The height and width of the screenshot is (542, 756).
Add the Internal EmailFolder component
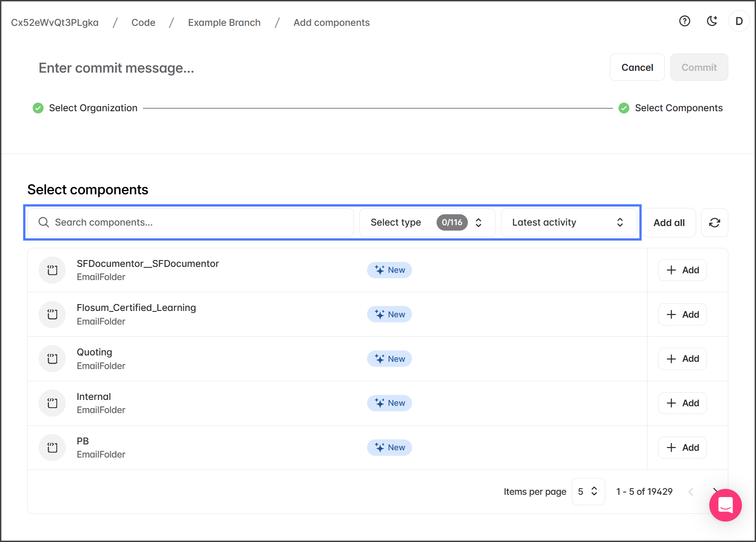(682, 403)
